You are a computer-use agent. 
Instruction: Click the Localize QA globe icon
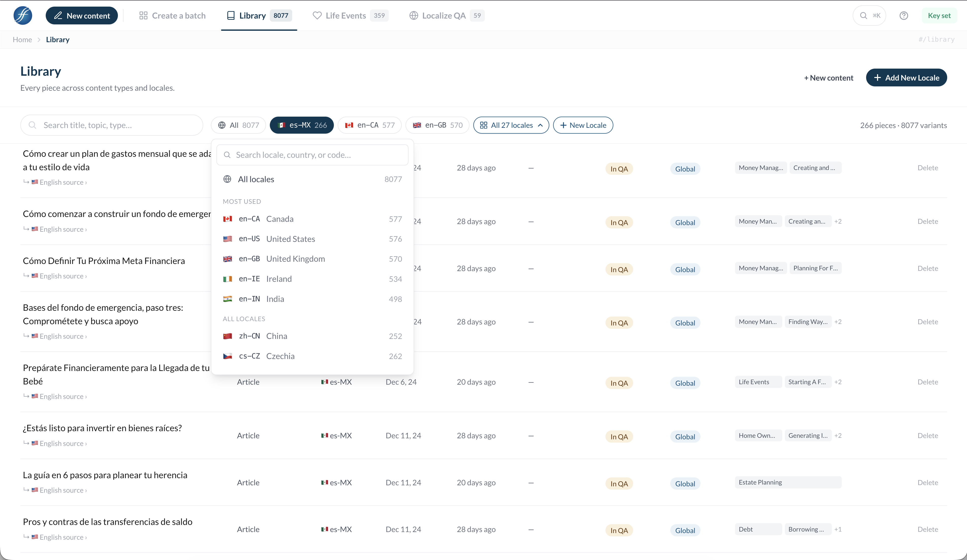(414, 15)
